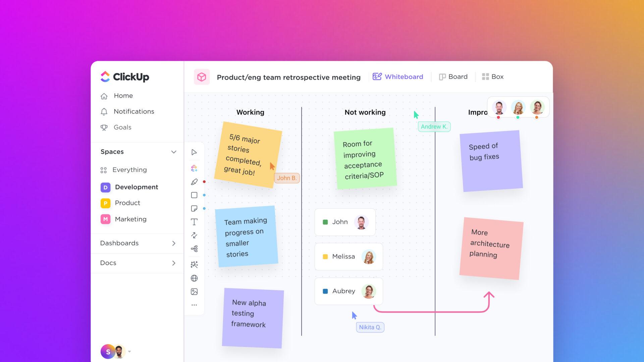Viewport: 644px width, 362px height.
Task: Select the text tool in toolbar
Action: [x=194, y=221]
